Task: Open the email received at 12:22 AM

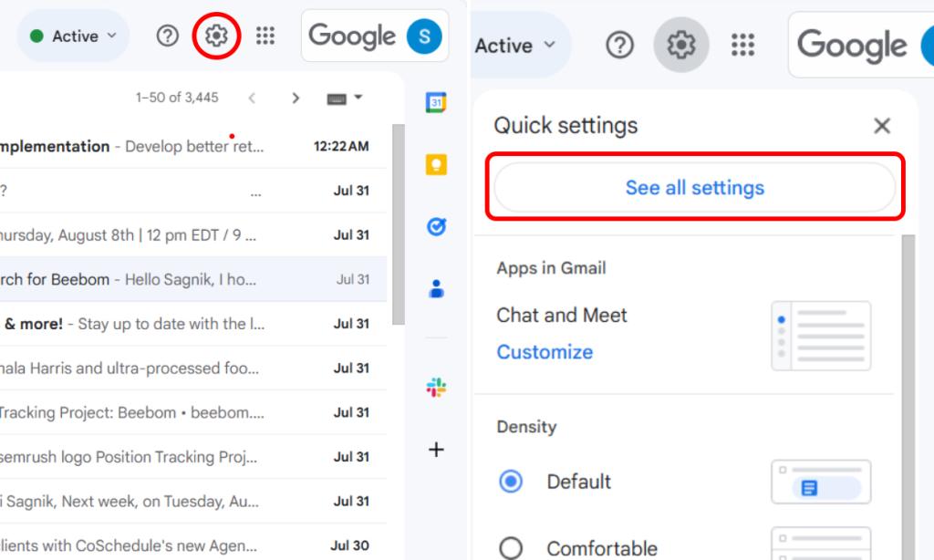Action: pos(193,147)
